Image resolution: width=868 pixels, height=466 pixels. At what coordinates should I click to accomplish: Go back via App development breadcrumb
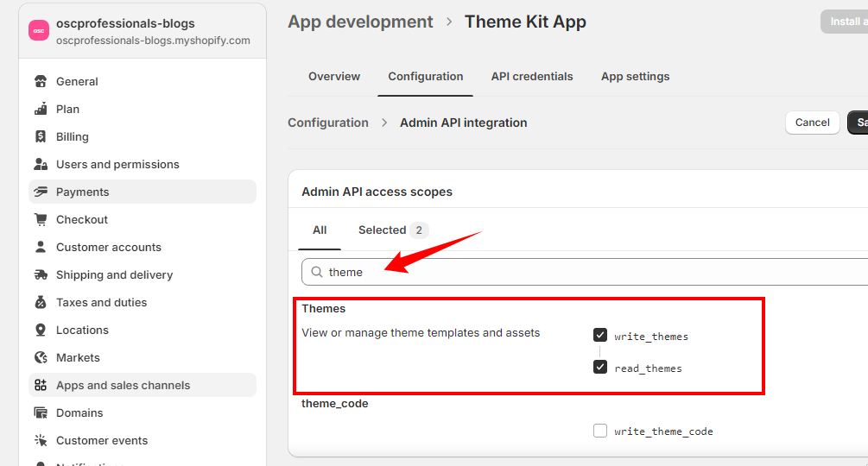click(x=360, y=22)
